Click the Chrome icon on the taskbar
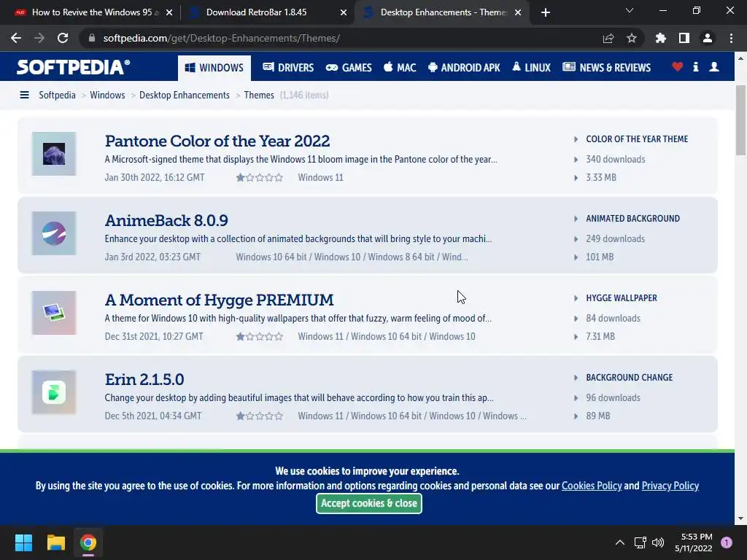This screenshot has width=747, height=560. 88,542
